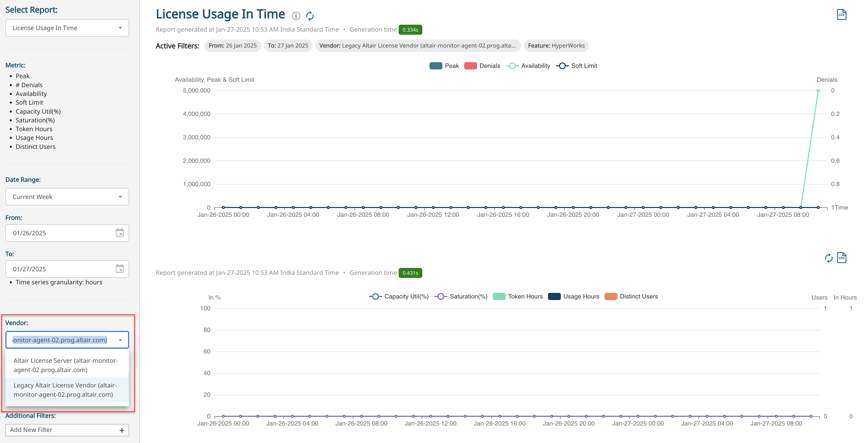This screenshot has width=868, height=443.
Task: Refresh the lower utilization chart
Action: [829, 258]
